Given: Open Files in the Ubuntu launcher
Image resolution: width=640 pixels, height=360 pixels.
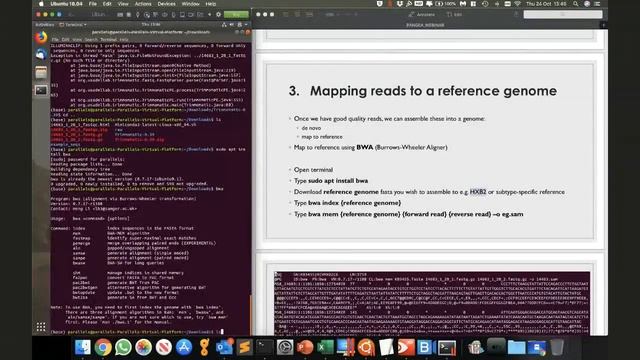Looking at the screenshot, I should 41,73.
